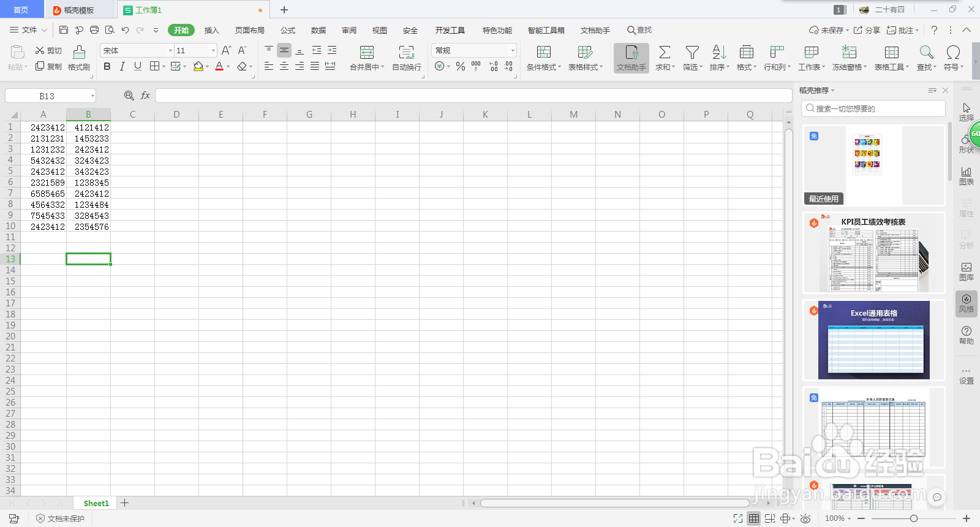Open the zoom level 100% dropdown
980x527 pixels.
(838, 518)
